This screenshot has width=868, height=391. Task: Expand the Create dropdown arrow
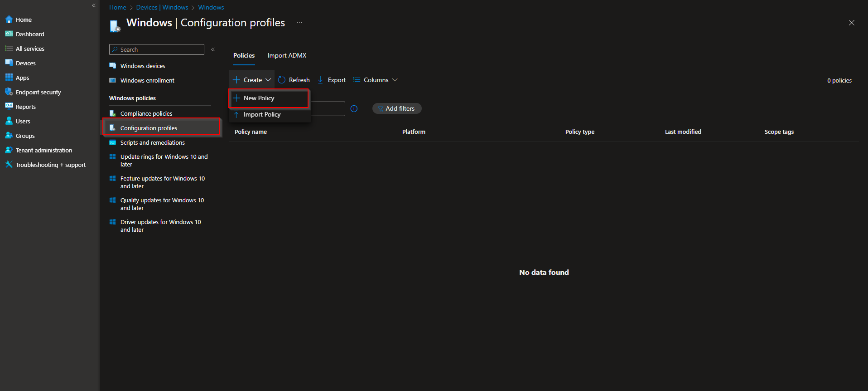tap(268, 80)
